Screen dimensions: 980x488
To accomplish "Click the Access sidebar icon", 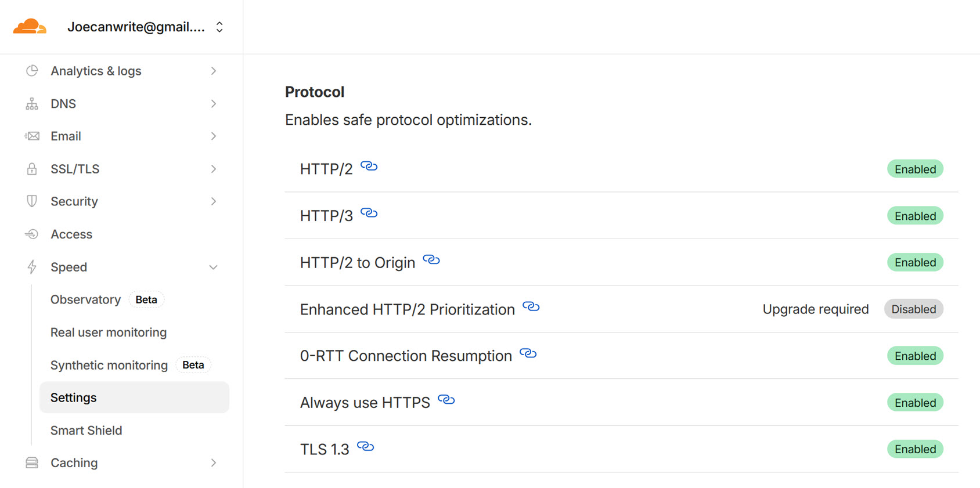I will pyautogui.click(x=31, y=234).
